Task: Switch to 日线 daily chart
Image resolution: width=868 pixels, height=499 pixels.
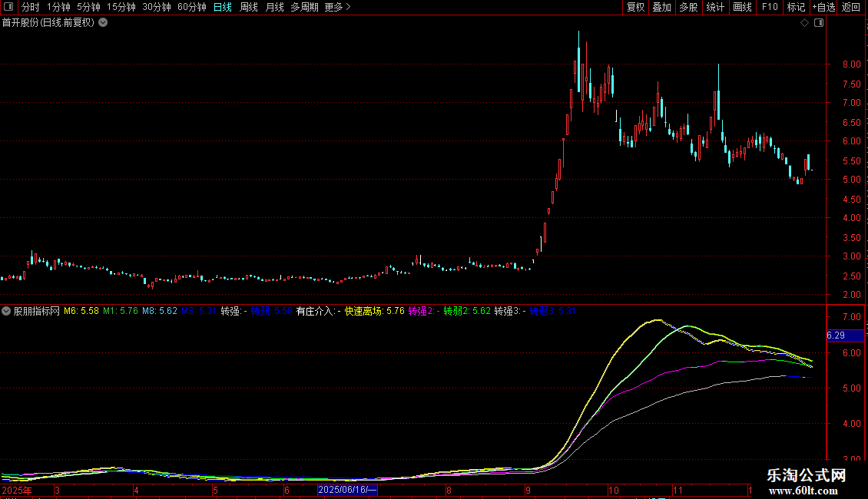Action: coord(223,7)
